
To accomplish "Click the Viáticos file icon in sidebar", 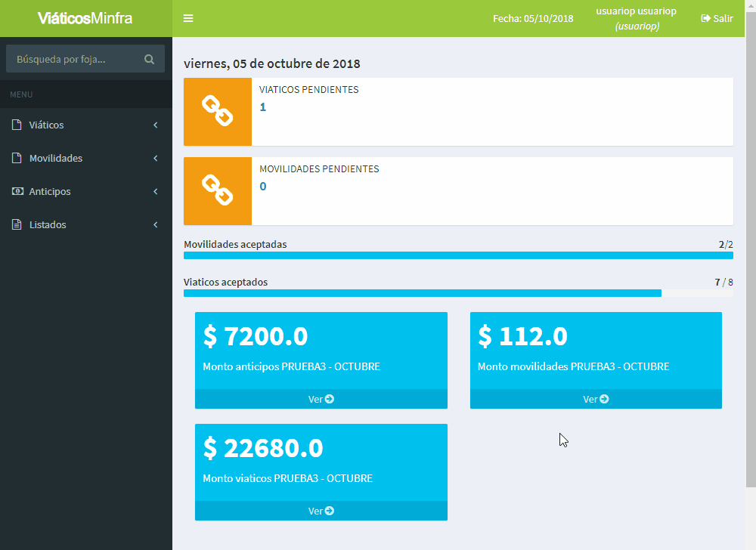I will (x=17, y=125).
